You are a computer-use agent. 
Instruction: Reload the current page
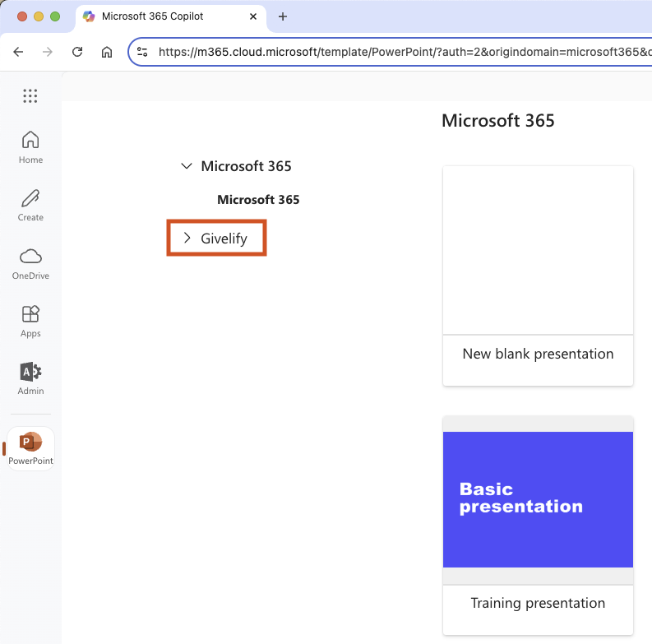[x=77, y=52]
